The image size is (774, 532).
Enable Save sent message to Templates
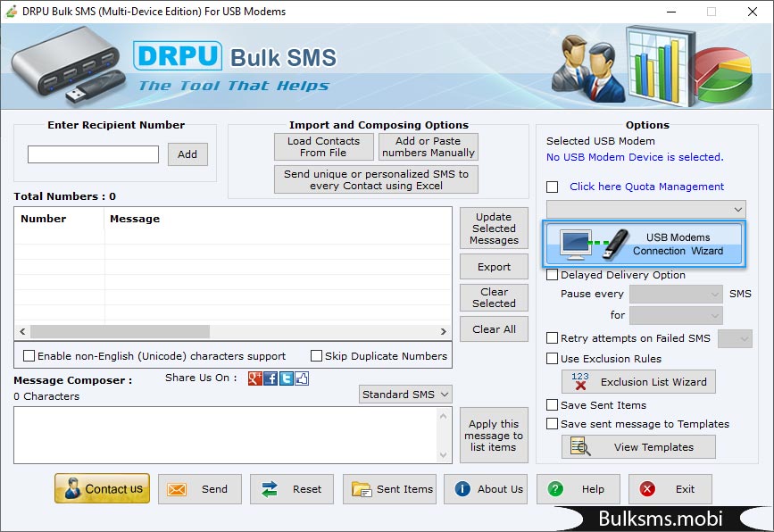(553, 424)
